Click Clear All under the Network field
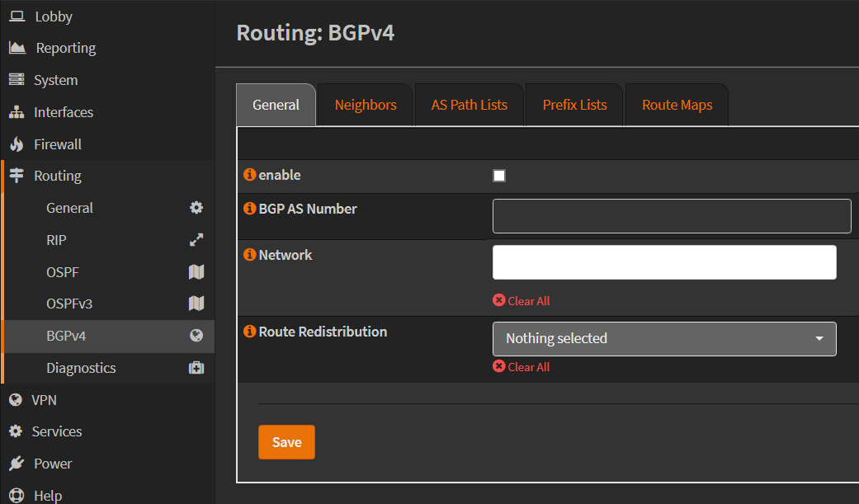859x504 pixels. pyautogui.click(x=521, y=300)
